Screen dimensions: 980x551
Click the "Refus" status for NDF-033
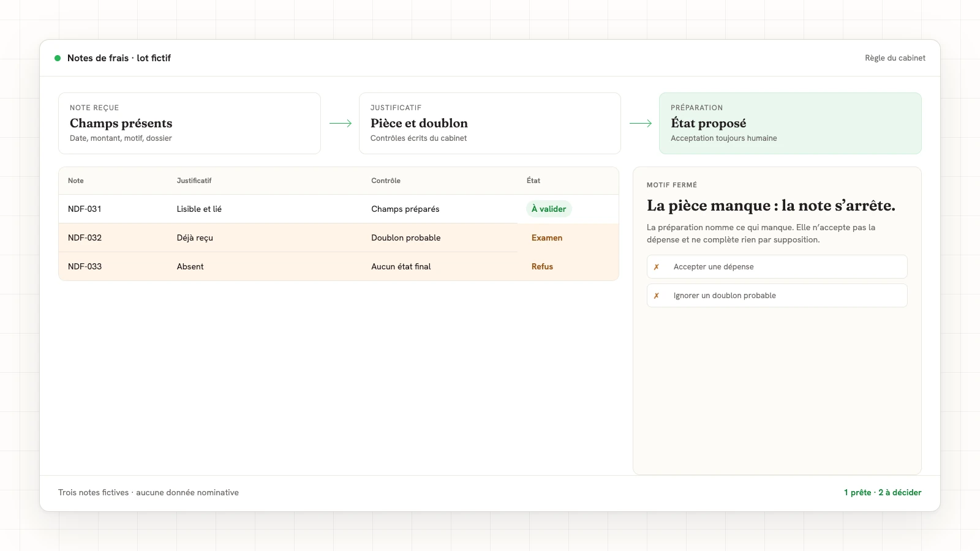pyautogui.click(x=542, y=266)
